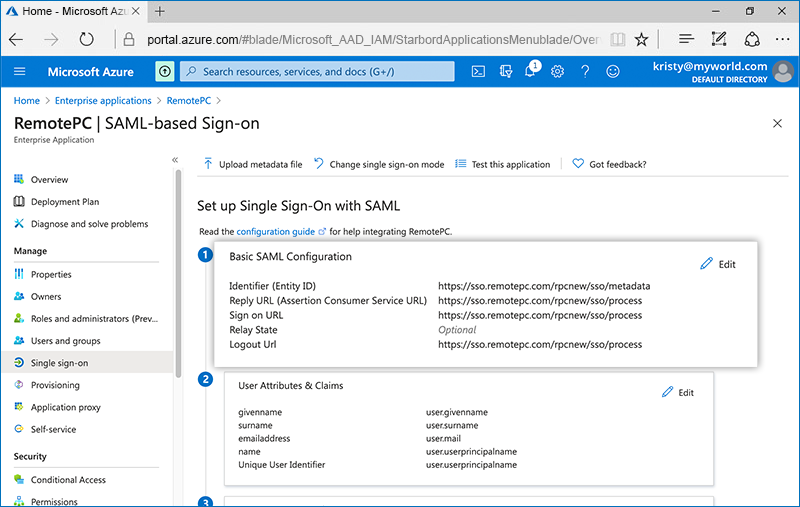Open Users and groups menu item
This screenshot has height=507, width=800.
point(65,341)
